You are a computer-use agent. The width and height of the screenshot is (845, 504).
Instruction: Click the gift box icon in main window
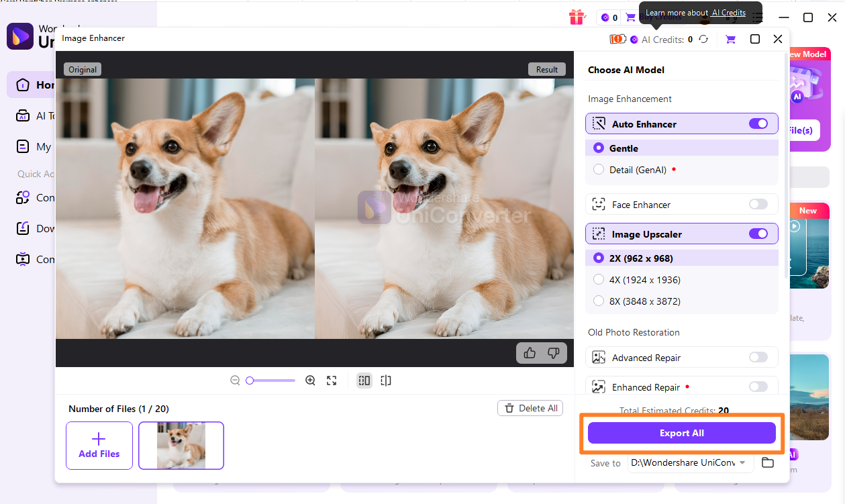click(x=577, y=17)
